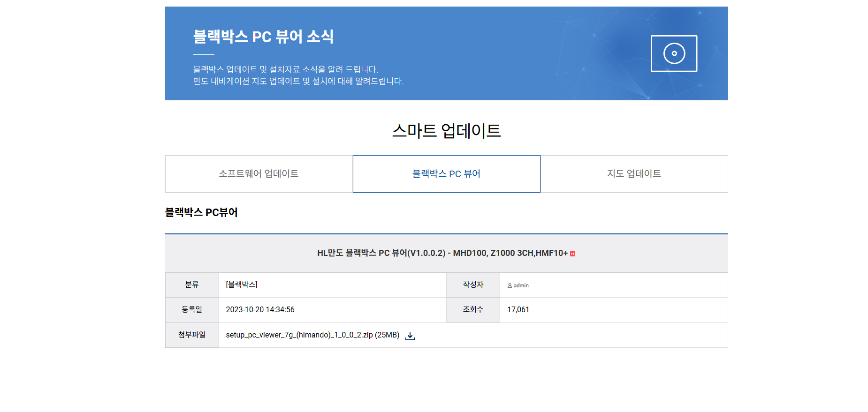This screenshot has width=868, height=412.
Task: Click the banner text about 만도 내비게이션 지도 업데이트
Action: point(298,81)
